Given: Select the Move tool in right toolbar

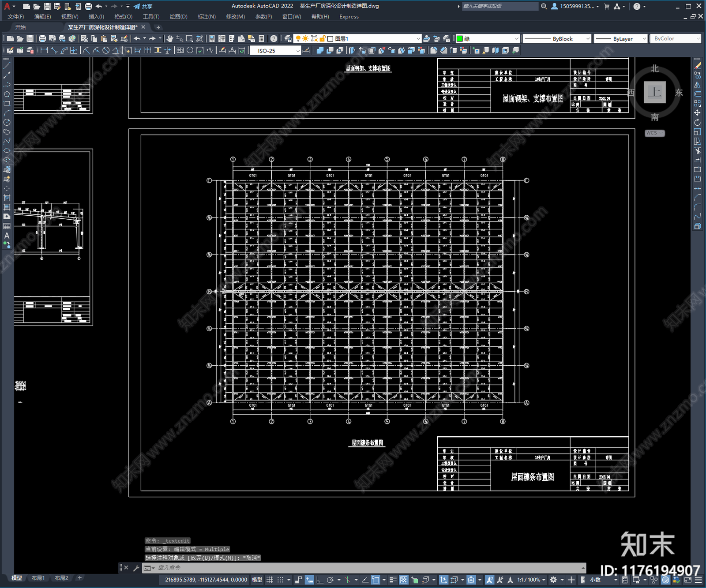Looking at the screenshot, I should point(697,113).
